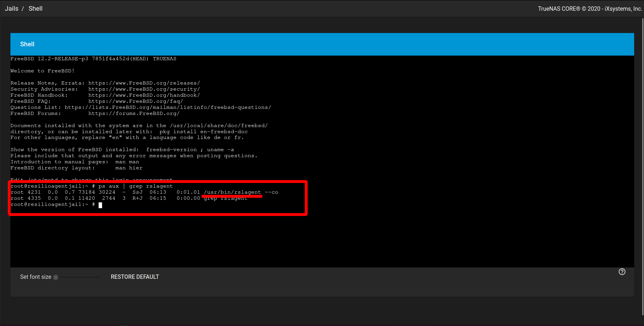The height and width of the screenshot is (326, 644).
Task: Click the forums.FreeBSD.org URL text
Action: [x=134, y=113]
